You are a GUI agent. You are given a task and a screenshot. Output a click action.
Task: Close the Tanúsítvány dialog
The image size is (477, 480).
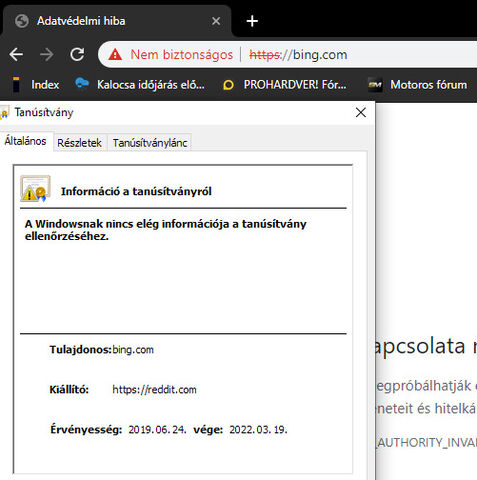click(361, 112)
